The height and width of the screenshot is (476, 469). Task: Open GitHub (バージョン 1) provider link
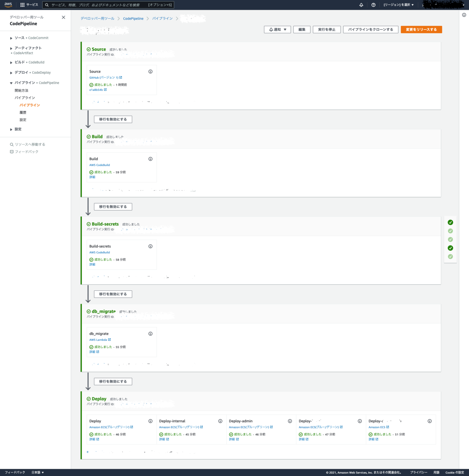pos(106,78)
